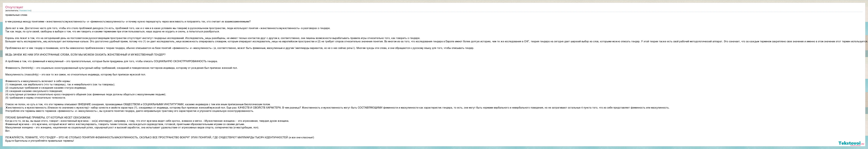Viewport: 868px width, 149px height.
Task: Click list item '(1) поведения, как вербального'
Action: click(x=60, y=84)
